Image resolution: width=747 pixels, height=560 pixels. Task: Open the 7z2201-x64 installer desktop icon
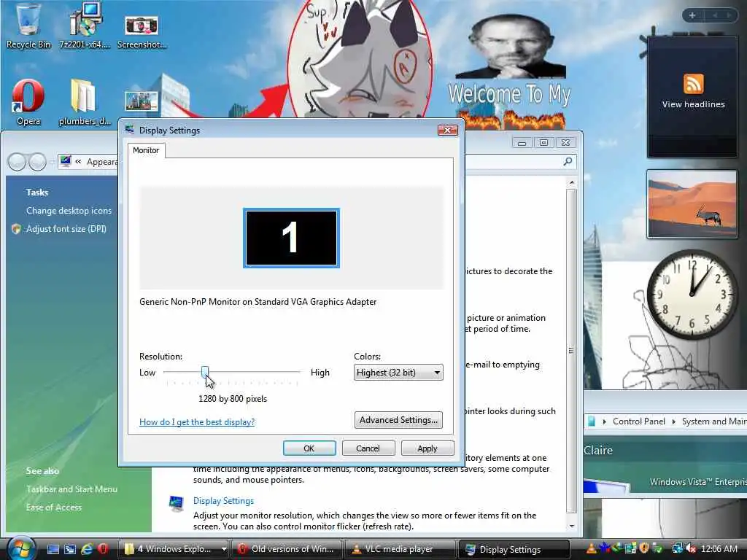click(85, 26)
